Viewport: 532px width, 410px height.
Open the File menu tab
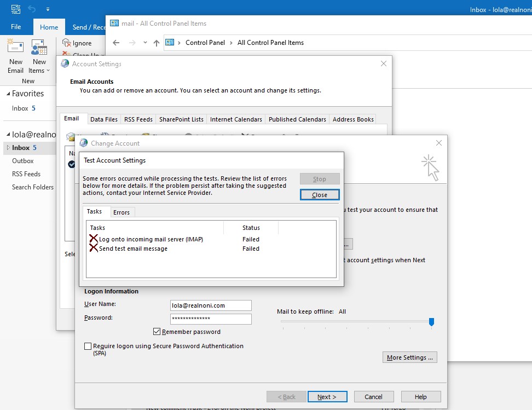pos(16,27)
